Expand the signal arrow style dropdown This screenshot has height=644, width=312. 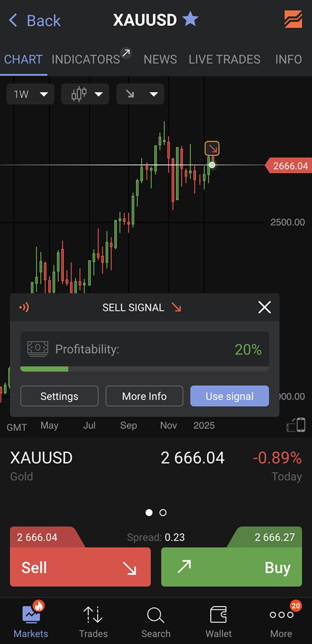click(140, 94)
